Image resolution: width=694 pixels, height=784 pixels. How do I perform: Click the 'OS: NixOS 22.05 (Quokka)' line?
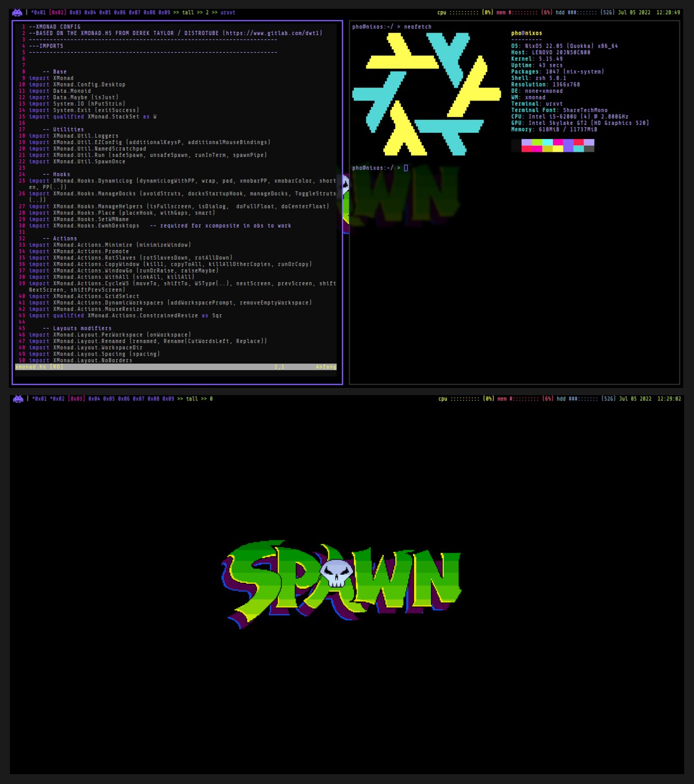564,46
